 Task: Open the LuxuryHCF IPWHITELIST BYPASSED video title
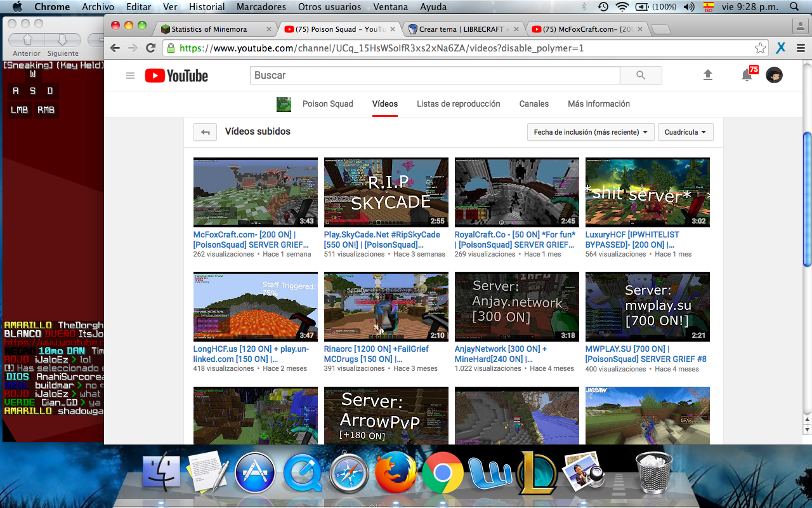tap(632, 239)
